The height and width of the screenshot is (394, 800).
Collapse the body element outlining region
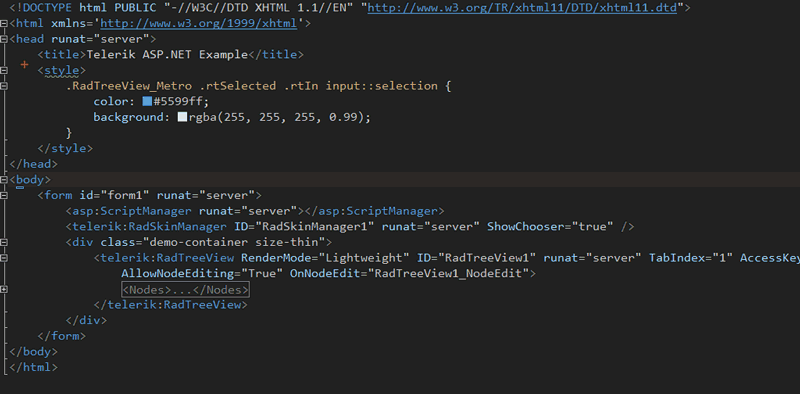tap(4, 180)
